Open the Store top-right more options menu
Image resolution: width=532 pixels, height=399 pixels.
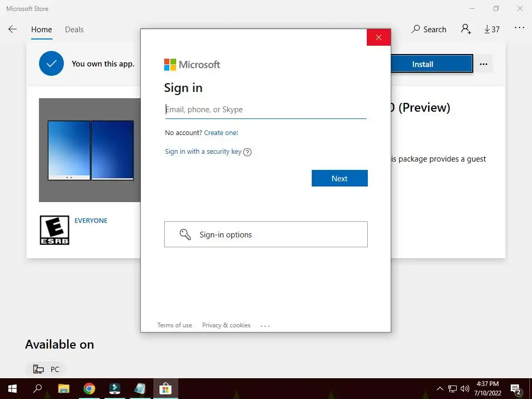click(x=520, y=28)
